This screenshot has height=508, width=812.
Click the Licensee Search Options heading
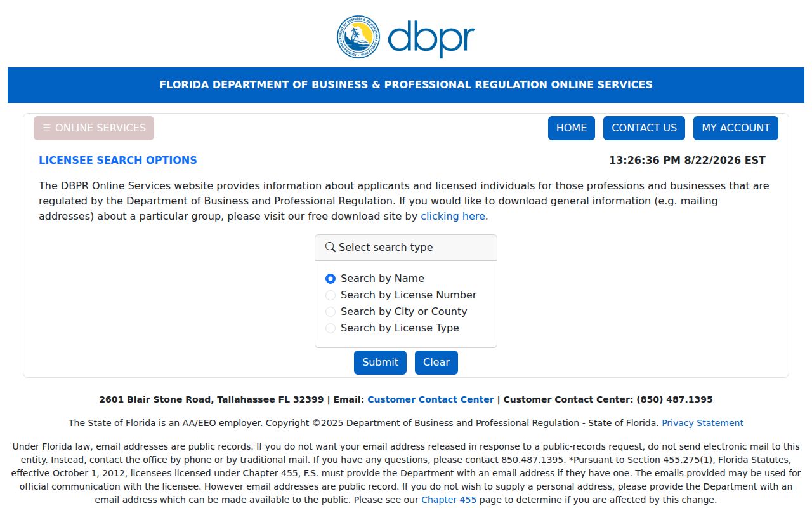click(118, 161)
